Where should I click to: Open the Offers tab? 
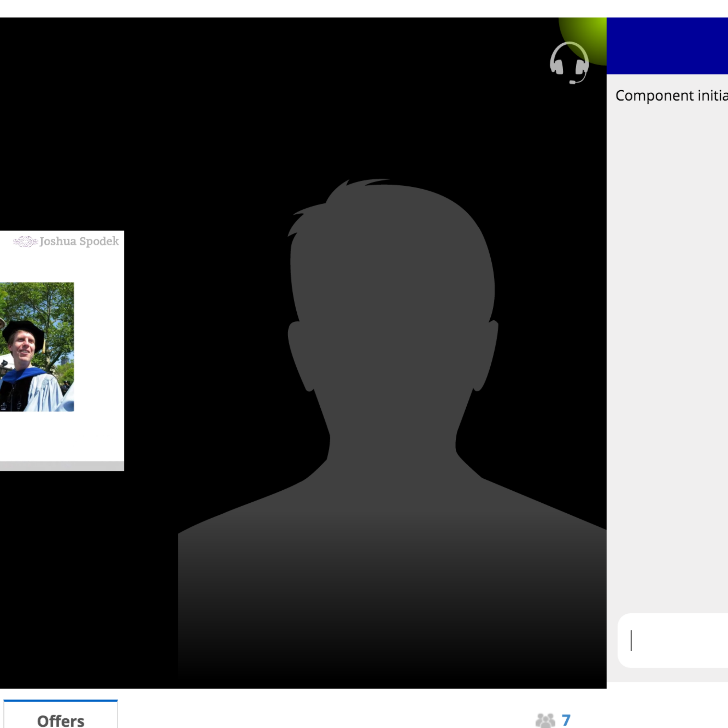coord(61,714)
